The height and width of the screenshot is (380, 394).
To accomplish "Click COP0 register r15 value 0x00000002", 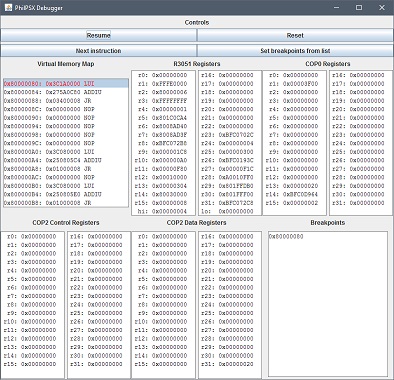I will pyautogui.click(x=300, y=203).
